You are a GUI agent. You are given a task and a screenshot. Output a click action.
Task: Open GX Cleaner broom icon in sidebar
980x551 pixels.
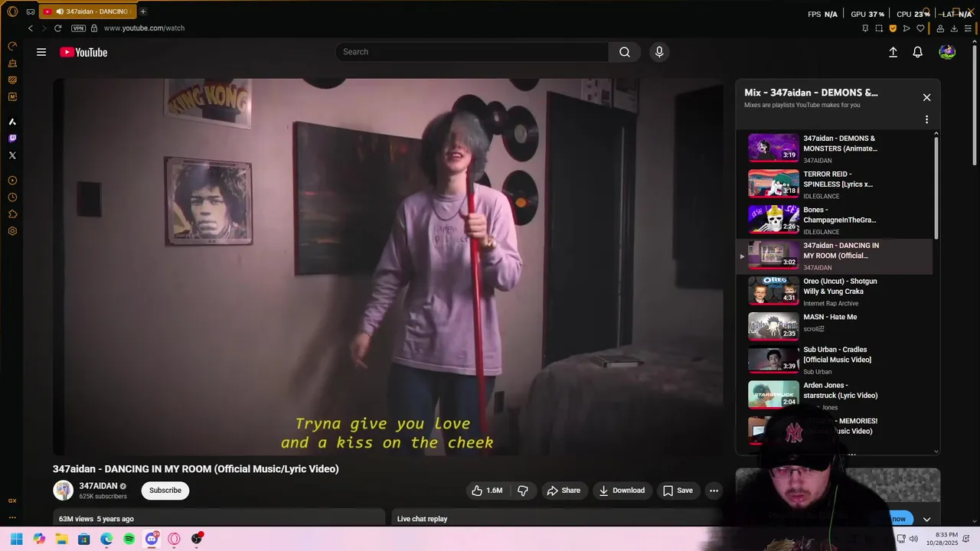(12, 63)
